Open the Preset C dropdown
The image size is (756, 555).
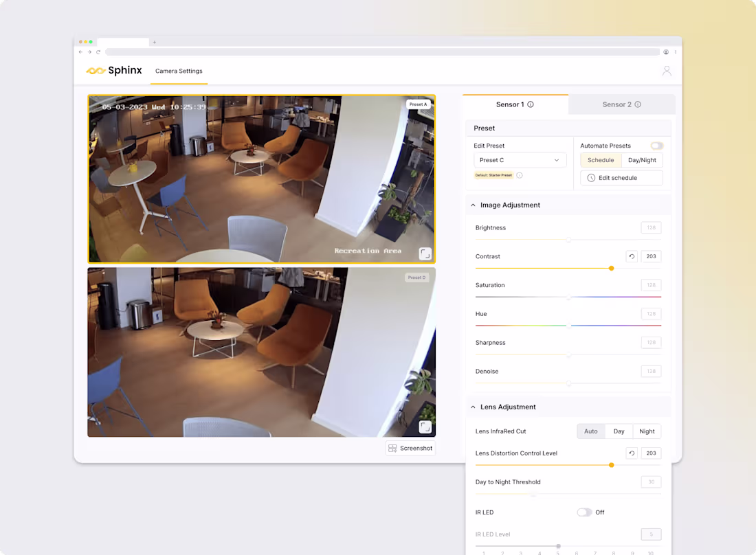pos(520,160)
